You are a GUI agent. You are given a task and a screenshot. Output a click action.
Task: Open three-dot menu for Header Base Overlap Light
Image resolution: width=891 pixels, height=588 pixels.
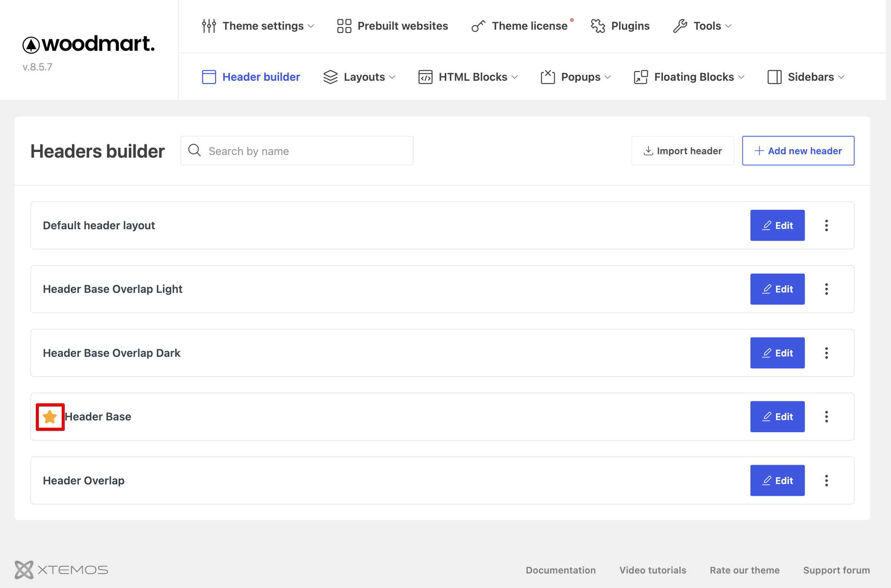point(826,289)
